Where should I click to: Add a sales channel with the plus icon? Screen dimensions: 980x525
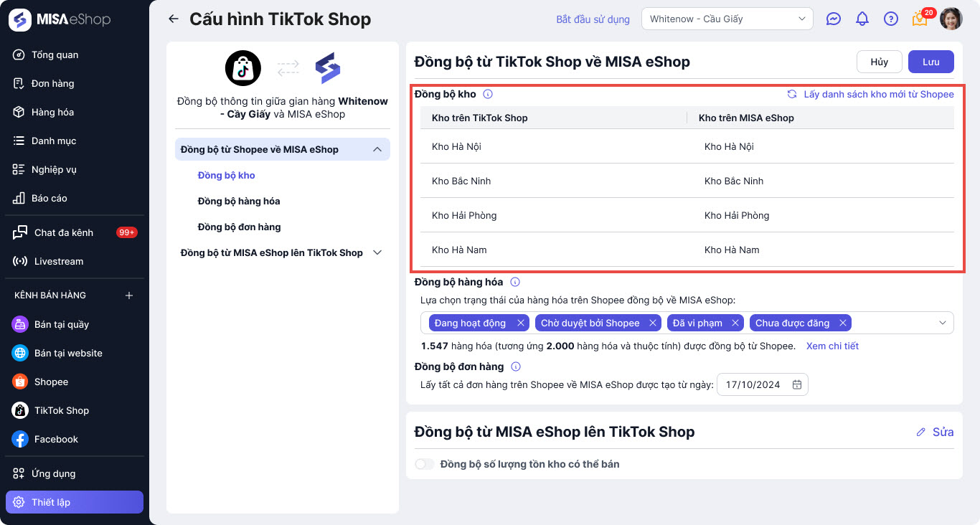[x=129, y=295]
